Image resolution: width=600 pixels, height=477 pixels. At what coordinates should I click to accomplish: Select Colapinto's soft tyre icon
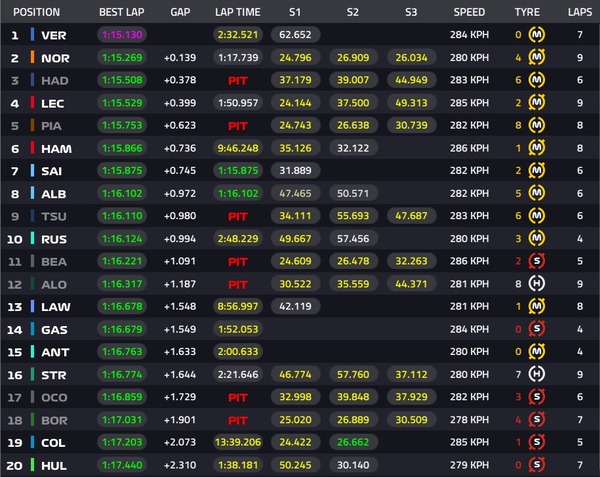[538, 441]
